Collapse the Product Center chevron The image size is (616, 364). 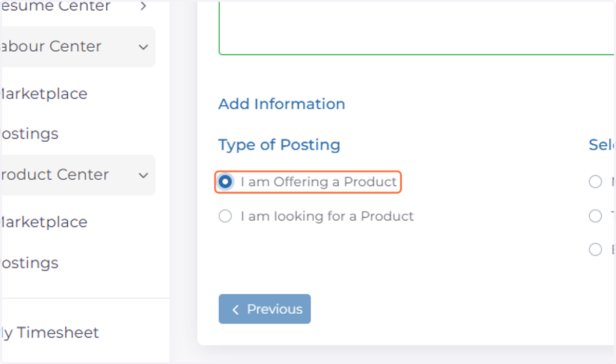pyautogui.click(x=143, y=175)
